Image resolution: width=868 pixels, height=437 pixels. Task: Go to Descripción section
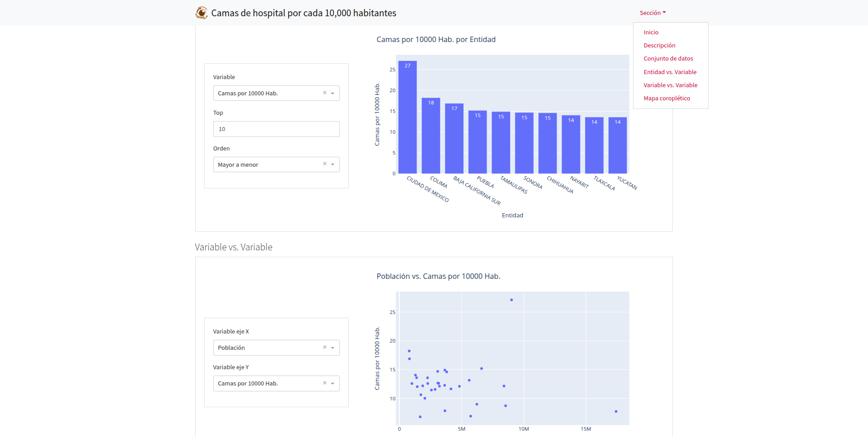[x=659, y=46]
